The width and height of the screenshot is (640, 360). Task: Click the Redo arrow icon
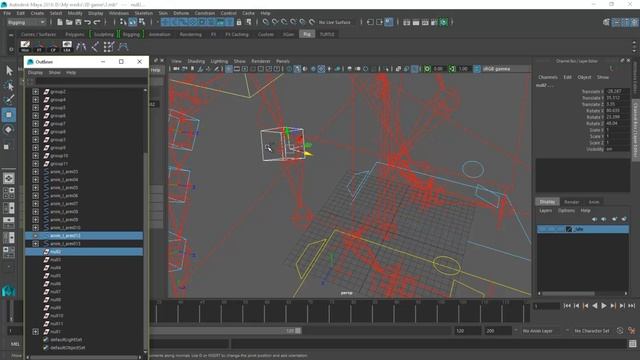(x=97, y=22)
